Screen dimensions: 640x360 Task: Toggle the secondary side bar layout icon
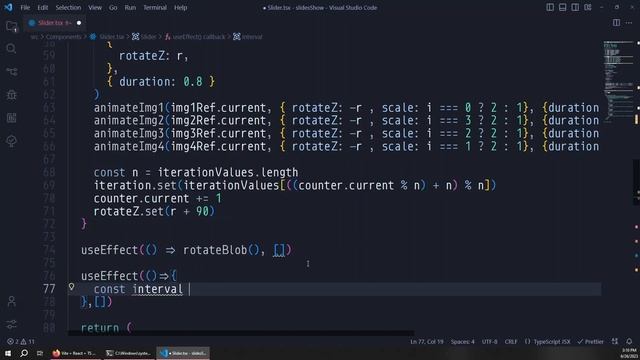[x=575, y=7]
